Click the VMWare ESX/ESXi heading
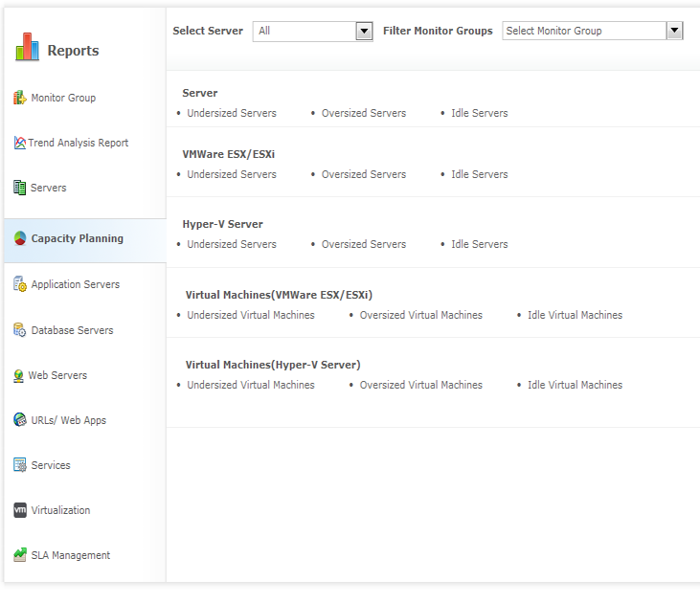 point(229,154)
